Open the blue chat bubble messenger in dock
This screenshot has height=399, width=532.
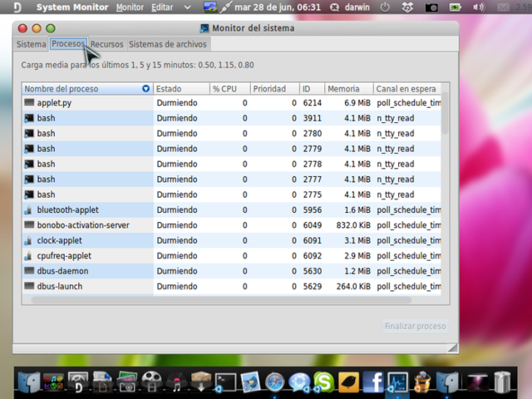(x=299, y=382)
